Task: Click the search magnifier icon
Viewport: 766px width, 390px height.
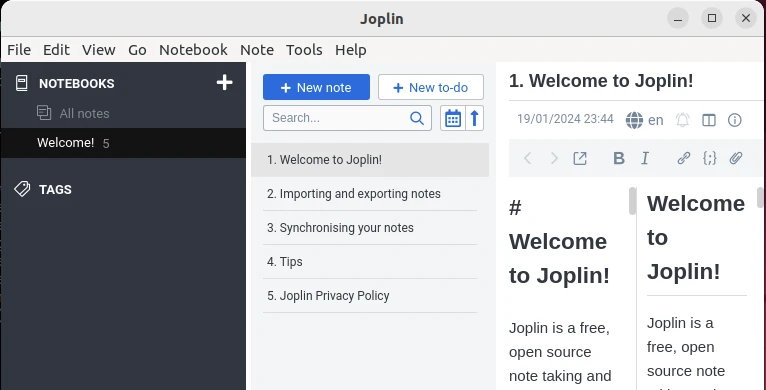Action: (417, 118)
